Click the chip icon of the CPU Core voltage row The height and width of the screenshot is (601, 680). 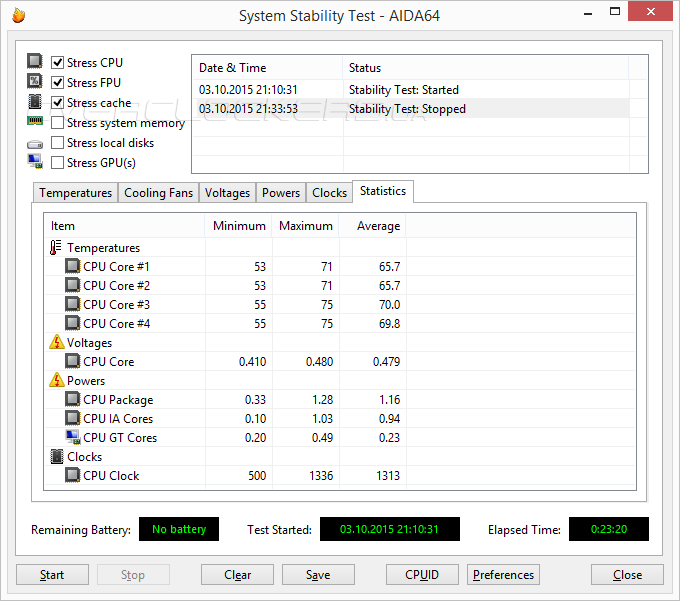pos(72,361)
